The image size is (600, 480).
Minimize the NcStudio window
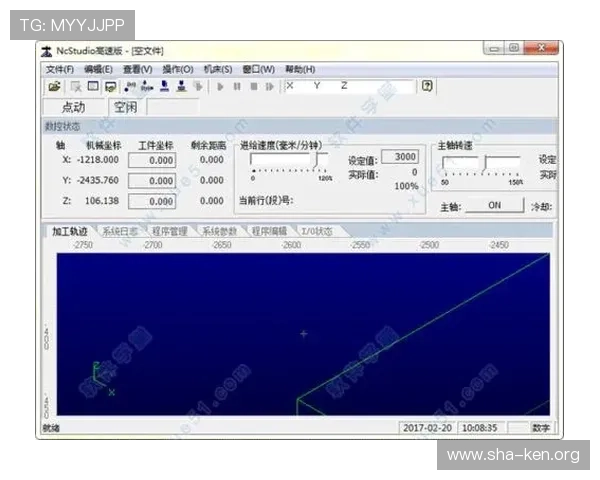coord(494,49)
